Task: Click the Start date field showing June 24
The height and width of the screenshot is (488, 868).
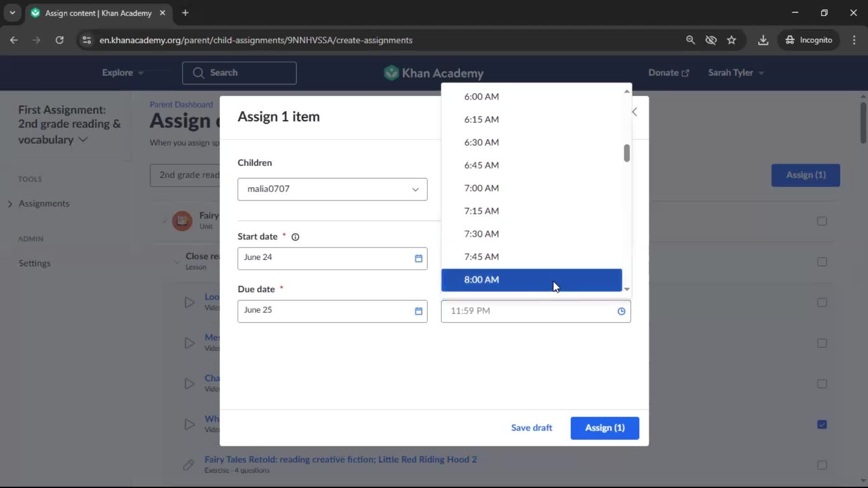Action: tap(332, 258)
